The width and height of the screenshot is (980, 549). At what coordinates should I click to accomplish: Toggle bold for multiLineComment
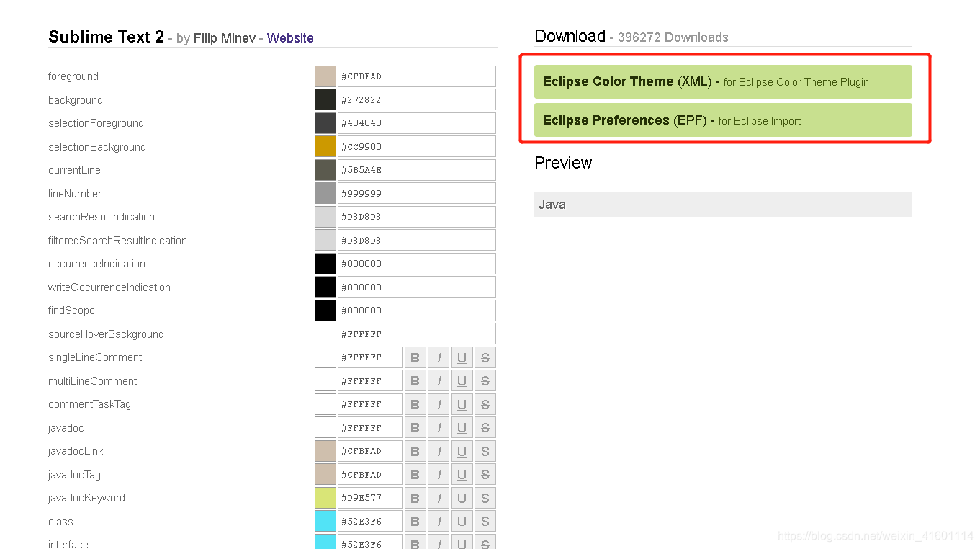(415, 381)
